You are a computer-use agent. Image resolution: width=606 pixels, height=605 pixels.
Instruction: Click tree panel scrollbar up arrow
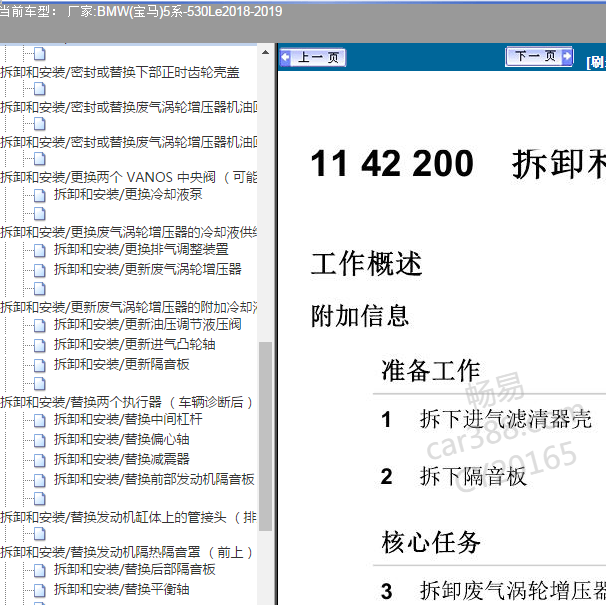(265, 52)
